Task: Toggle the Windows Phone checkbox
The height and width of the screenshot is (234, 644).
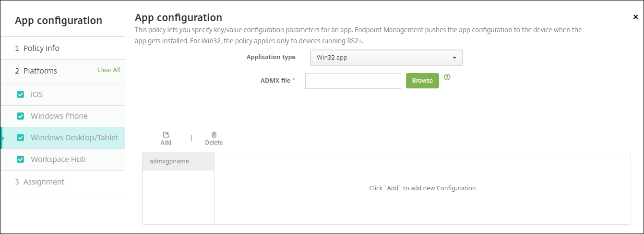Action: [20, 116]
